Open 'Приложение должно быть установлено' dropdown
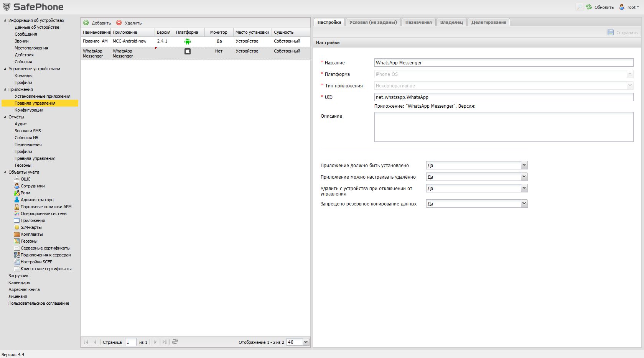Image resolution: width=644 pixels, height=358 pixels. point(524,165)
